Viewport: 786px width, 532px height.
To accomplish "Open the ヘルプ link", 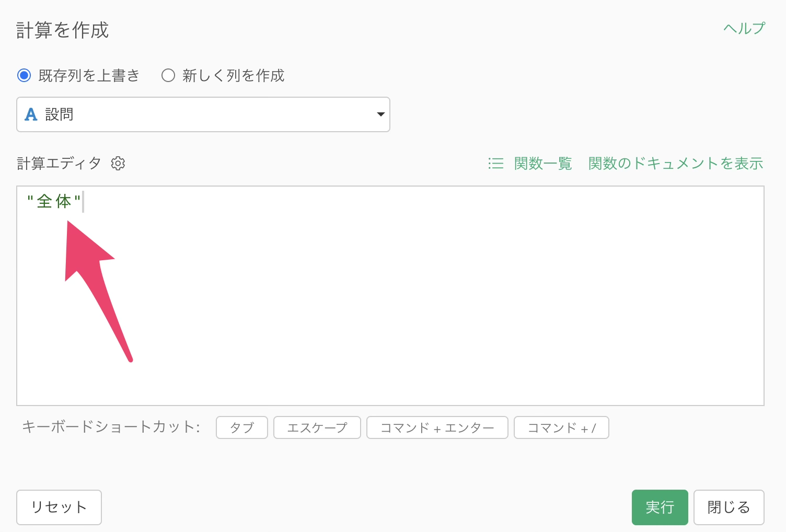I will [744, 28].
